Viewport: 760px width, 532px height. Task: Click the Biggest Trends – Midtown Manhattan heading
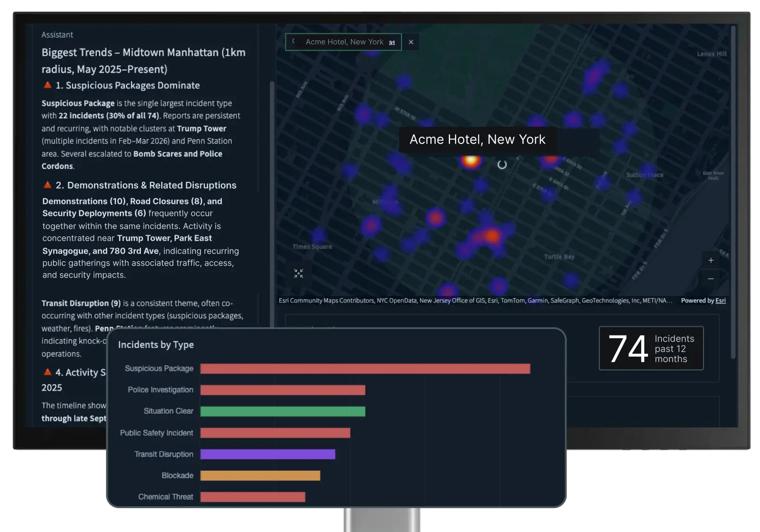click(143, 61)
